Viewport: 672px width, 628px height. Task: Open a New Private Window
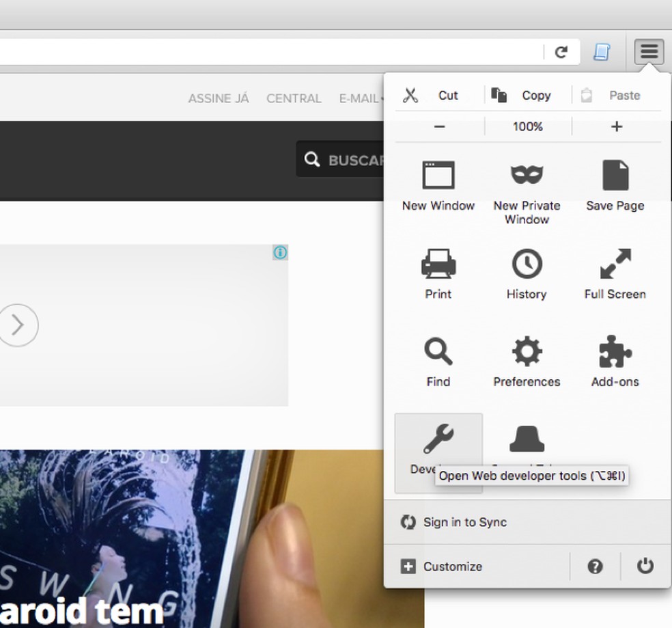527,193
